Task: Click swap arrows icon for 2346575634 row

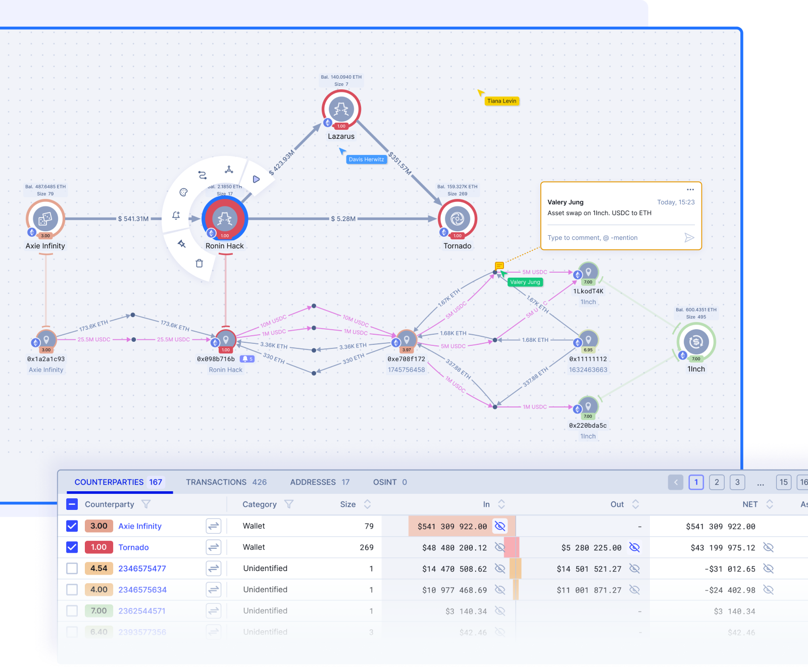Action: 214,590
